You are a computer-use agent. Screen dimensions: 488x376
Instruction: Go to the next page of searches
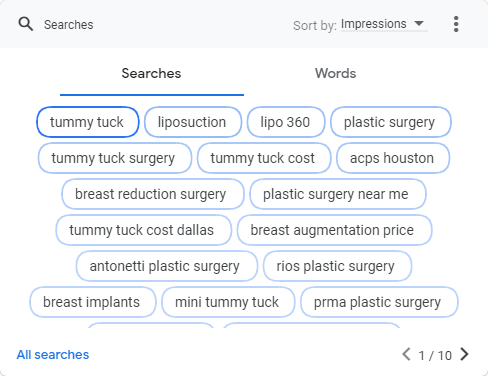click(464, 354)
